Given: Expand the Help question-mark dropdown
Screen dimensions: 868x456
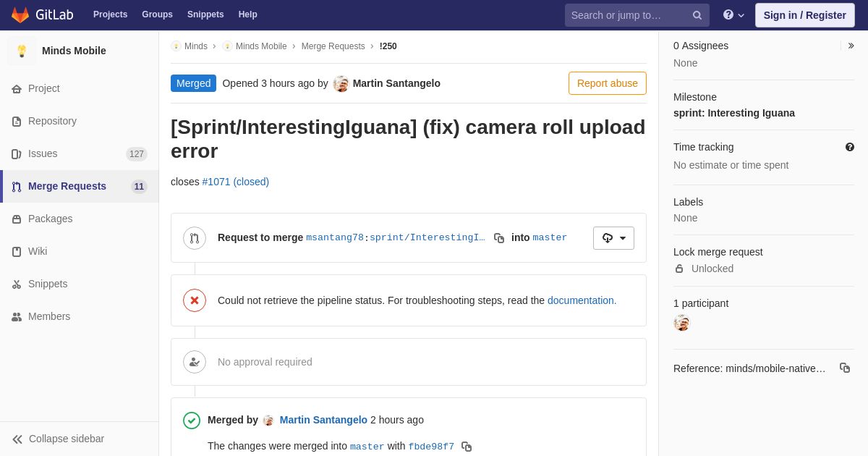Looking at the screenshot, I should click(733, 14).
